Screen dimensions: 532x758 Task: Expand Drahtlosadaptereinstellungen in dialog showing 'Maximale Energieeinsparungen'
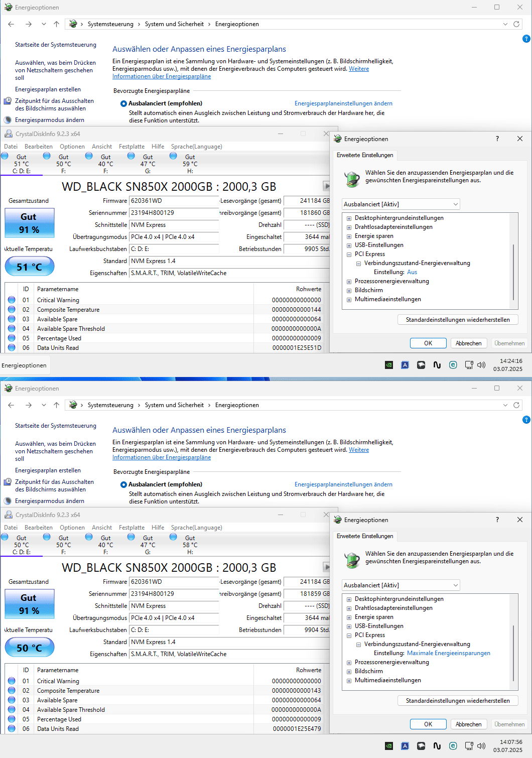click(x=349, y=608)
